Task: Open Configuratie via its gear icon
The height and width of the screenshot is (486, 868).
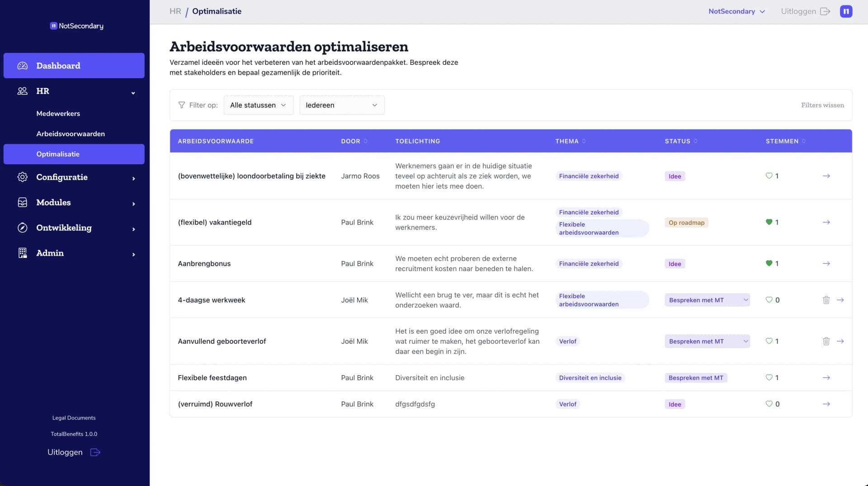Action: pyautogui.click(x=22, y=177)
